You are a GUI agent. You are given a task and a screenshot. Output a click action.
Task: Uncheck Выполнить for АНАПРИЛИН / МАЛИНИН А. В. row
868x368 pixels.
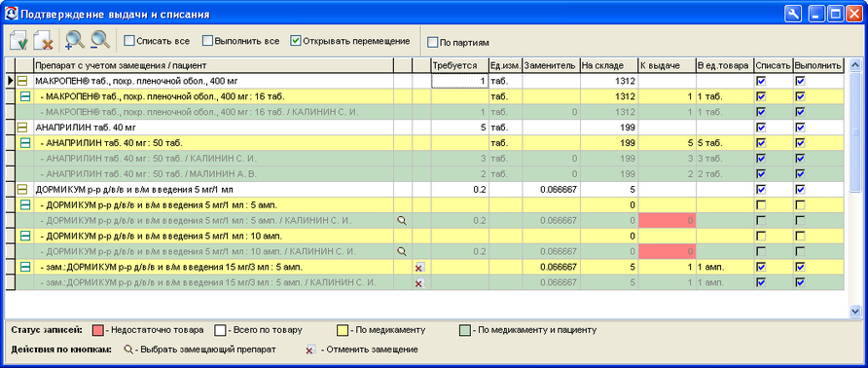click(801, 174)
